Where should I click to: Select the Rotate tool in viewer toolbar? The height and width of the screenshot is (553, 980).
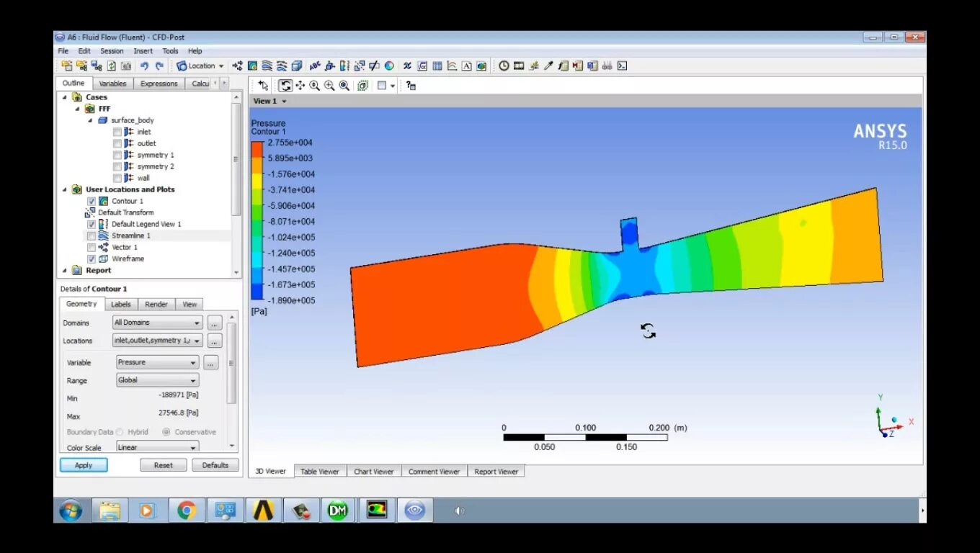pyautogui.click(x=285, y=86)
